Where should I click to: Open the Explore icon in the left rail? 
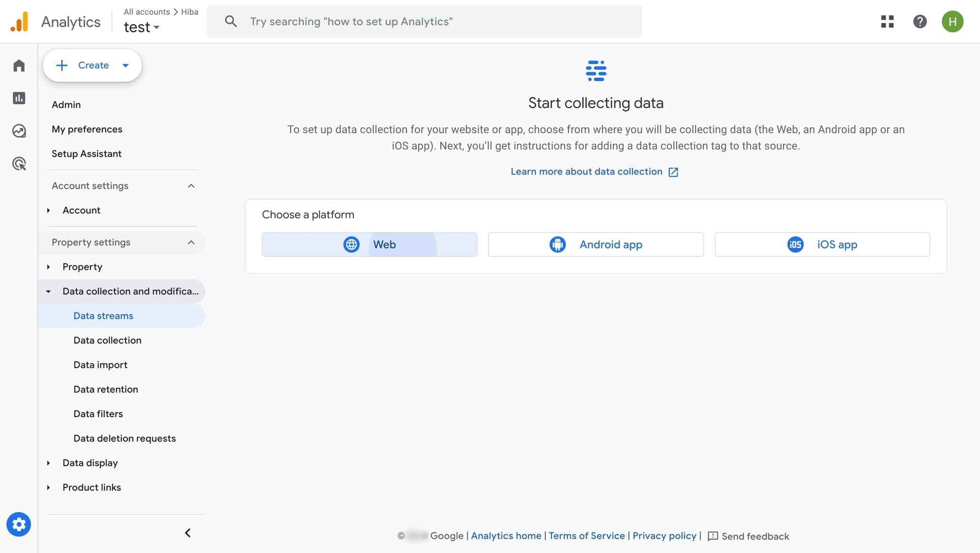(19, 130)
